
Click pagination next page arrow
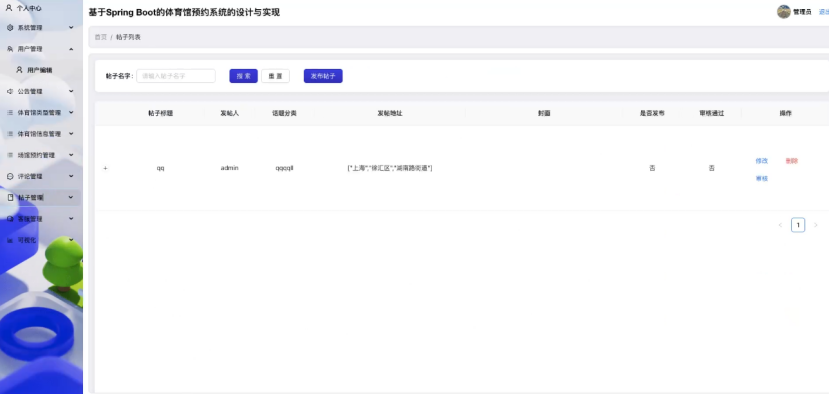tap(815, 225)
